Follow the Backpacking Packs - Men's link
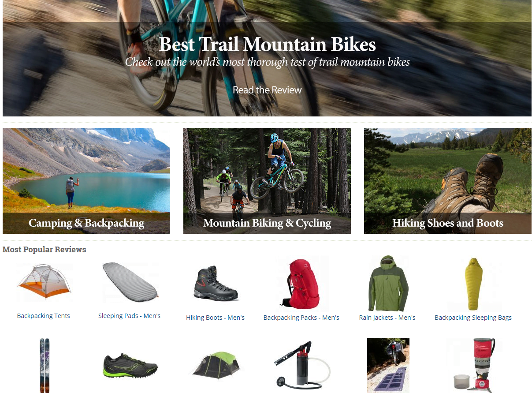Image resolution: width=532 pixels, height=393 pixels. [x=301, y=318]
